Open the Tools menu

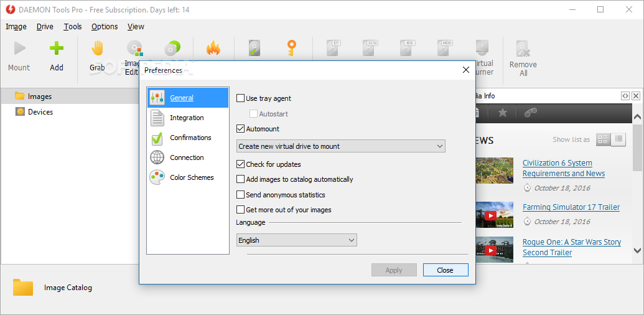[x=73, y=27]
